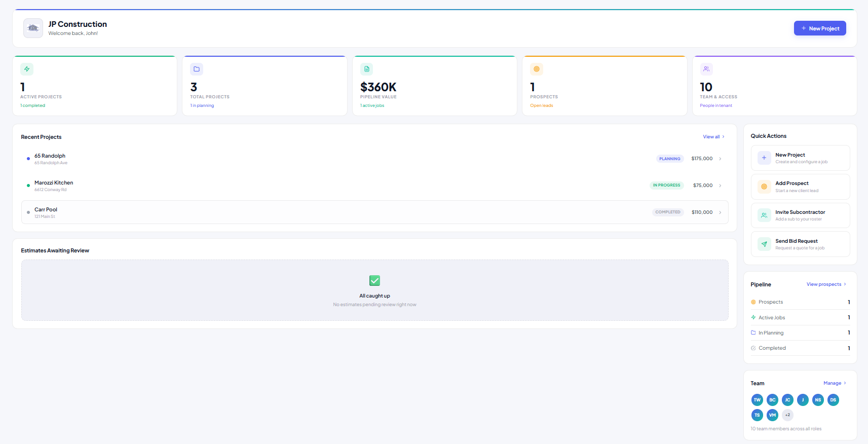Open the '1 completed' link under Active Projects
The width and height of the screenshot is (868, 444).
point(32,105)
